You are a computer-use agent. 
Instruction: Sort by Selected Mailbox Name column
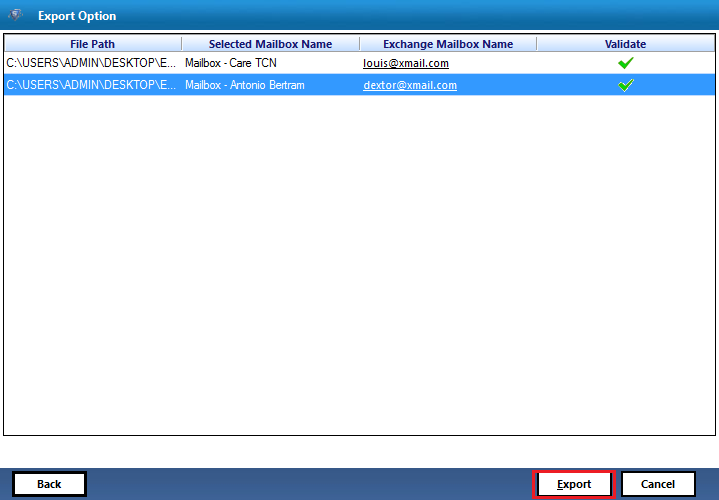pos(271,44)
